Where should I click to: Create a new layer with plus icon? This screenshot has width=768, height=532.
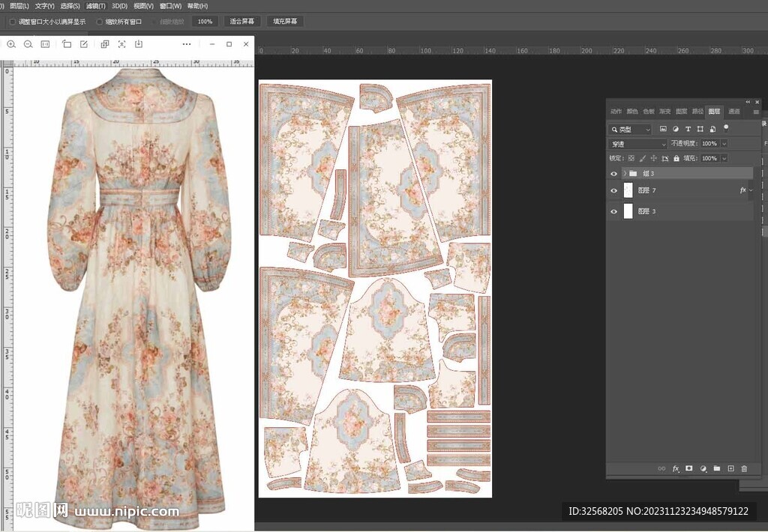[x=730, y=468]
